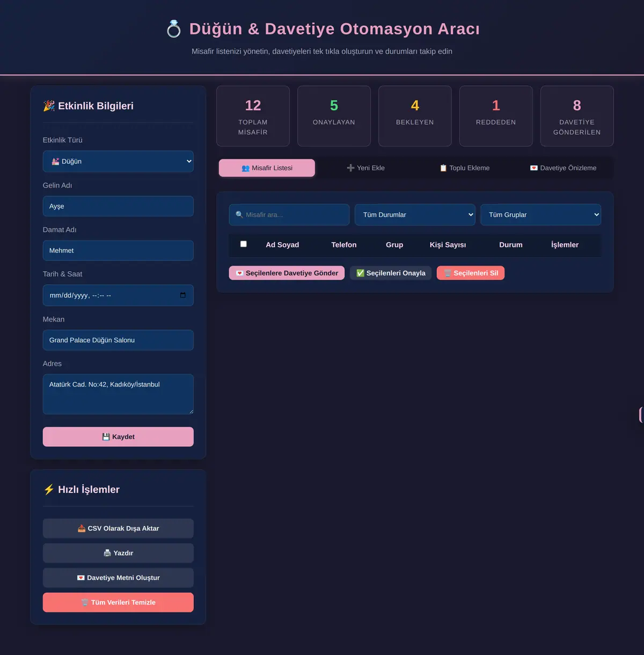Image resolution: width=644 pixels, height=655 pixels.
Task: Click the floppy disk icon on Kaydet
Action: pos(106,437)
